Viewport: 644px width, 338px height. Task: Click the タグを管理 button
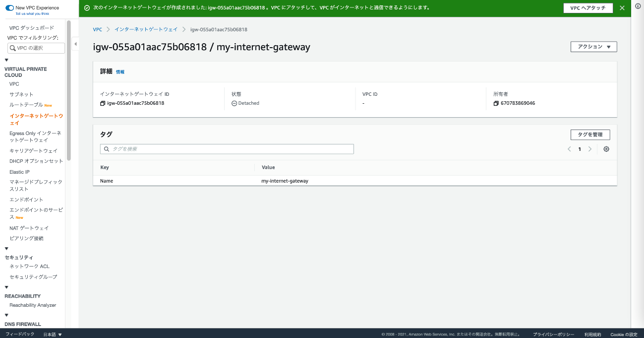click(590, 135)
